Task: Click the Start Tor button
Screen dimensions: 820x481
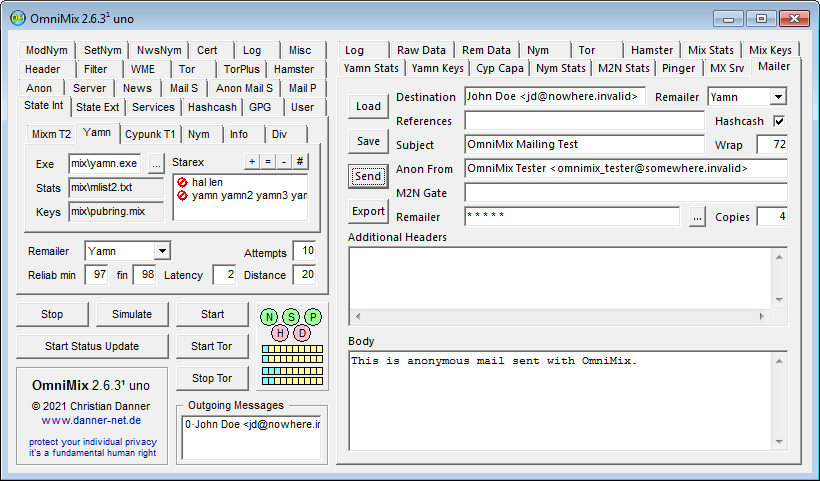Action: 212,346
